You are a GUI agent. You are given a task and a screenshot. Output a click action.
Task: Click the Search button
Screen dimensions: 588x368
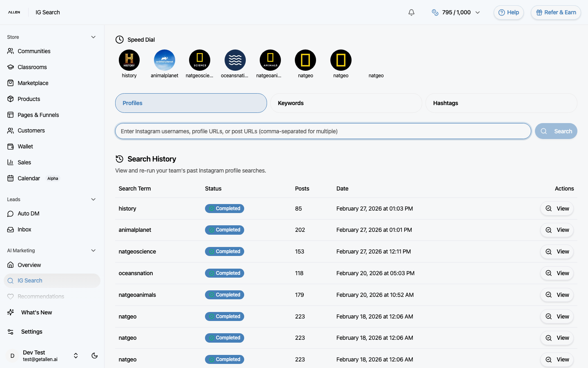[x=556, y=131]
